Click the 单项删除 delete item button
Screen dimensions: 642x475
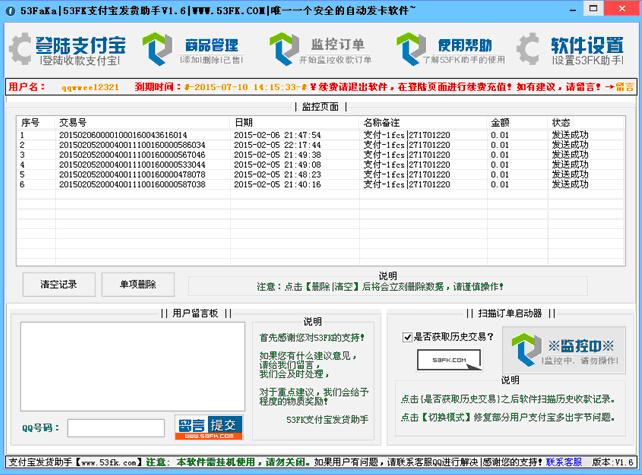[137, 284]
